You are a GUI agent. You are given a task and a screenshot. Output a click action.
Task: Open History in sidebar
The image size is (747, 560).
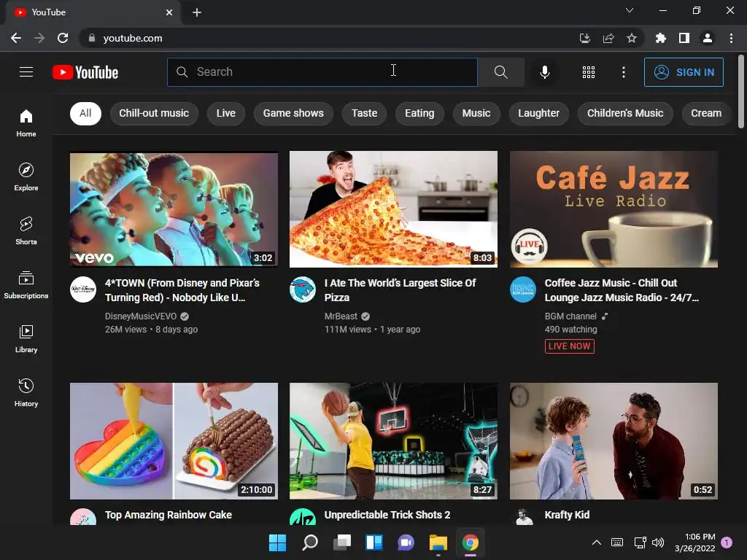tap(26, 392)
